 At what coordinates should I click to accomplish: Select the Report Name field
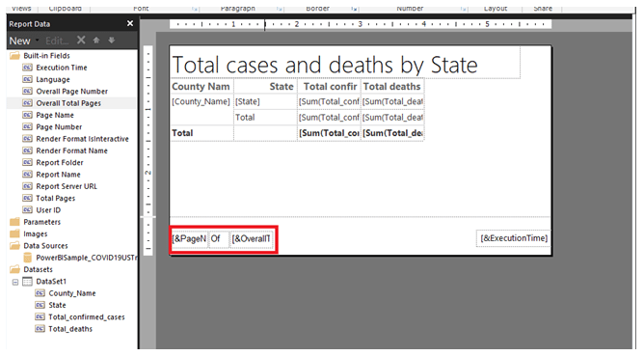click(58, 175)
